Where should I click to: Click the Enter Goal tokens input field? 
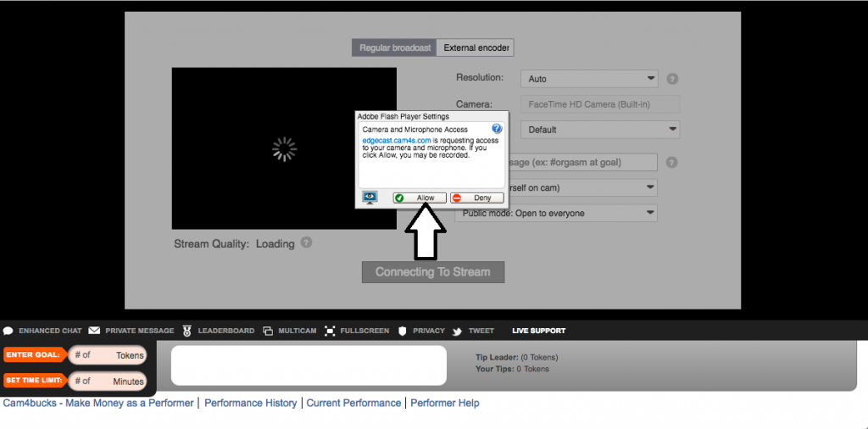tap(108, 355)
